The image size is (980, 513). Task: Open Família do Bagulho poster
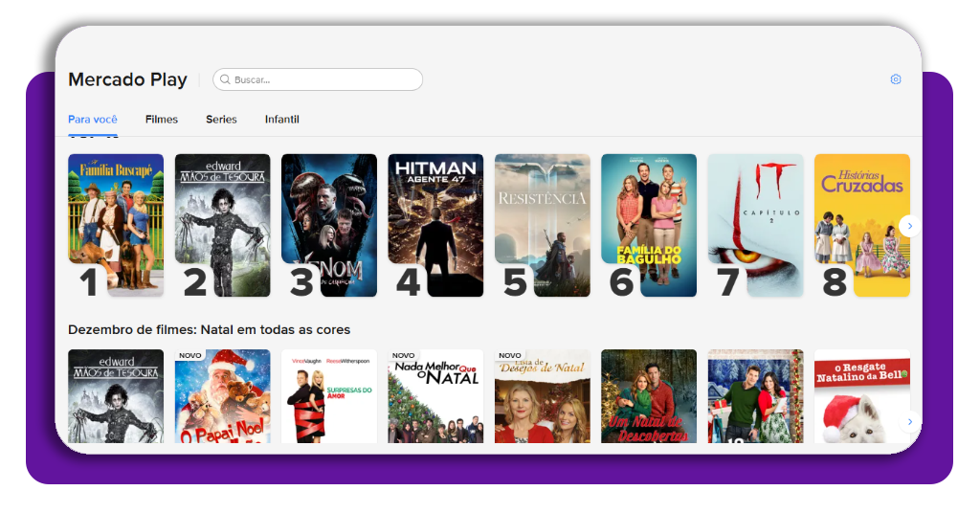click(649, 225)
